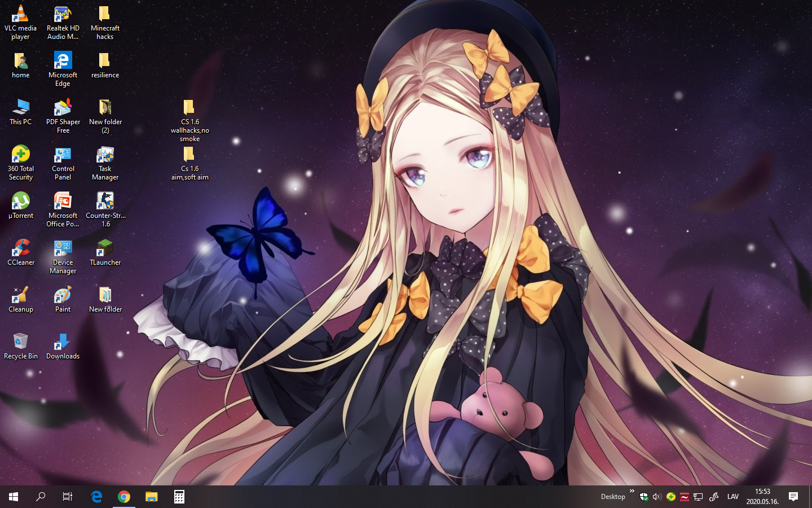Select the Paint shortcut icon
Viewport: 812px width, 508px height.
click(x=63, y=300)
